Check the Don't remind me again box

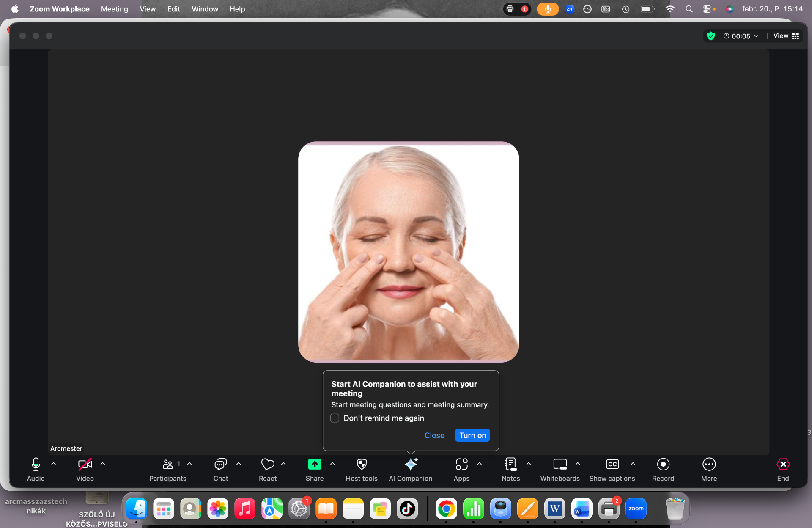(x=335, y=418)
